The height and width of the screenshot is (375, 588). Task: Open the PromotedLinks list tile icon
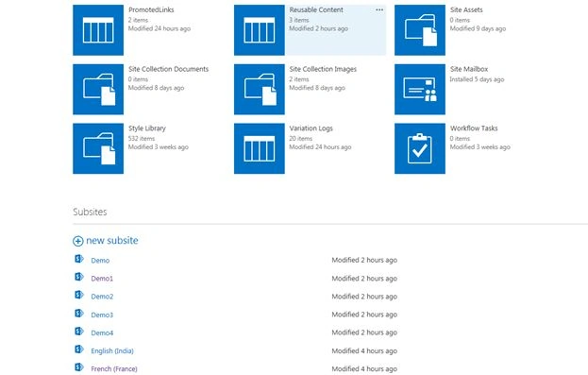(98, 30)
